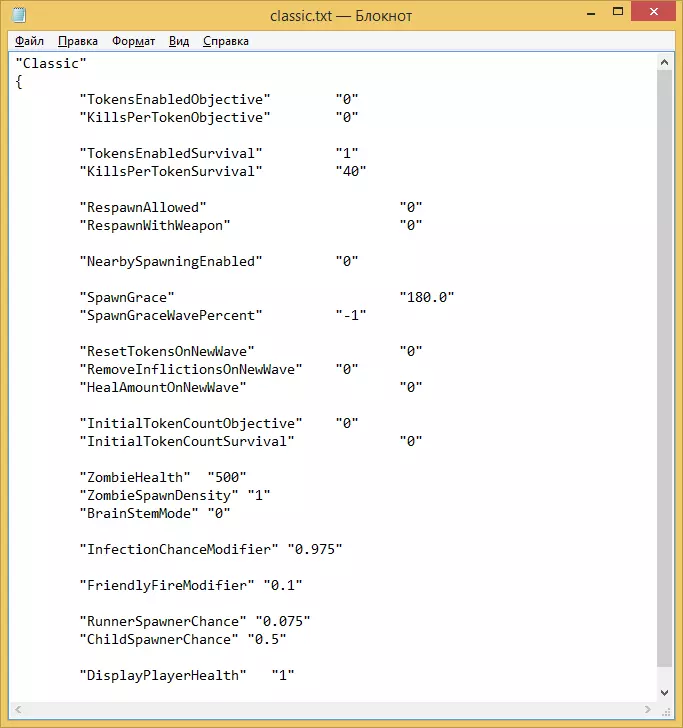Screen dimensions: 683x728
Task: Click the SpawnGrace value "180.0"
Action: [427, 297]
